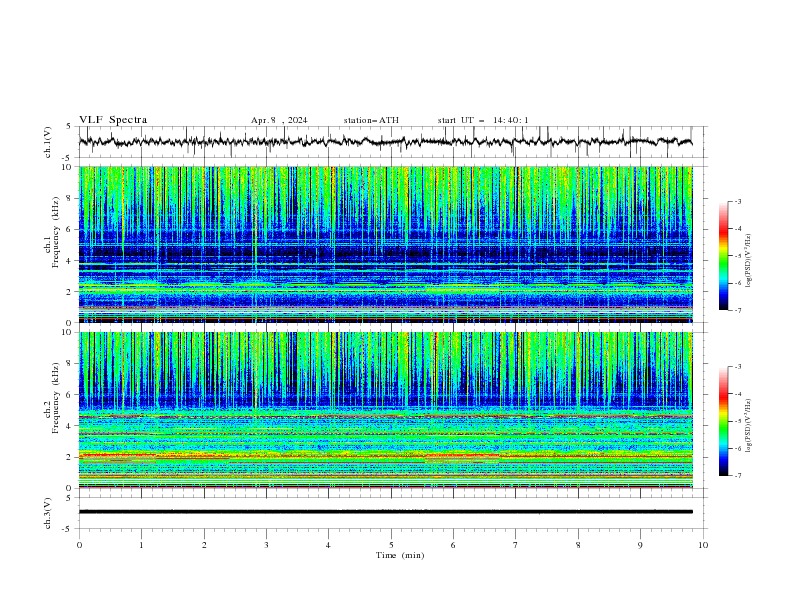Click the 'Time (min)' axis label

(400, 555)
